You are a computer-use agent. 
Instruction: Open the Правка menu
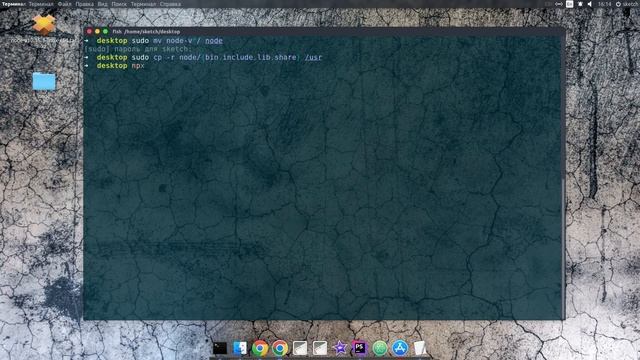[x=84, y=4]
